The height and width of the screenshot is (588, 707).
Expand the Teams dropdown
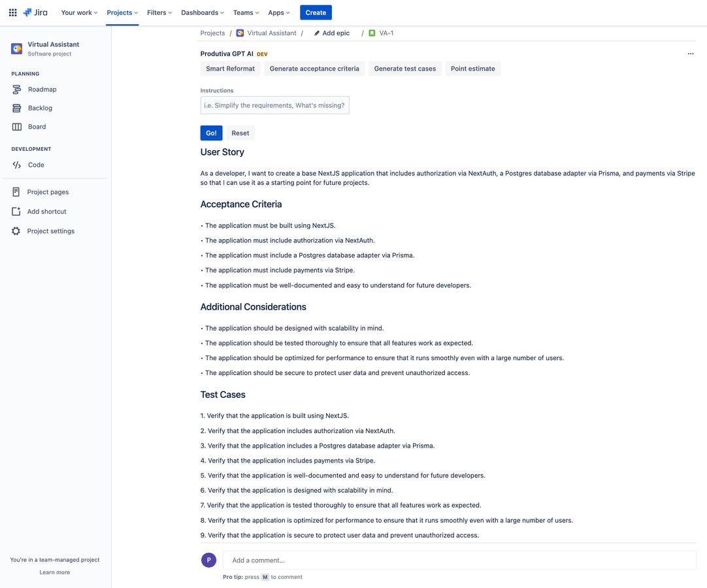(246, 12)
